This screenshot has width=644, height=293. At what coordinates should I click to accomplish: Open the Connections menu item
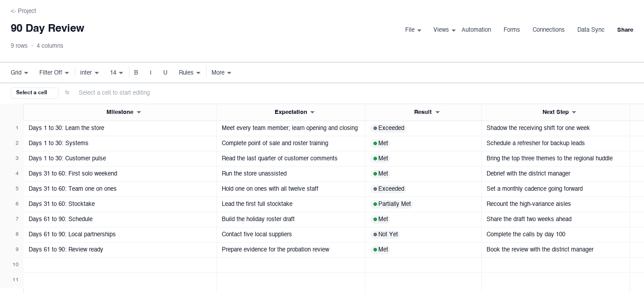(548, 30)
